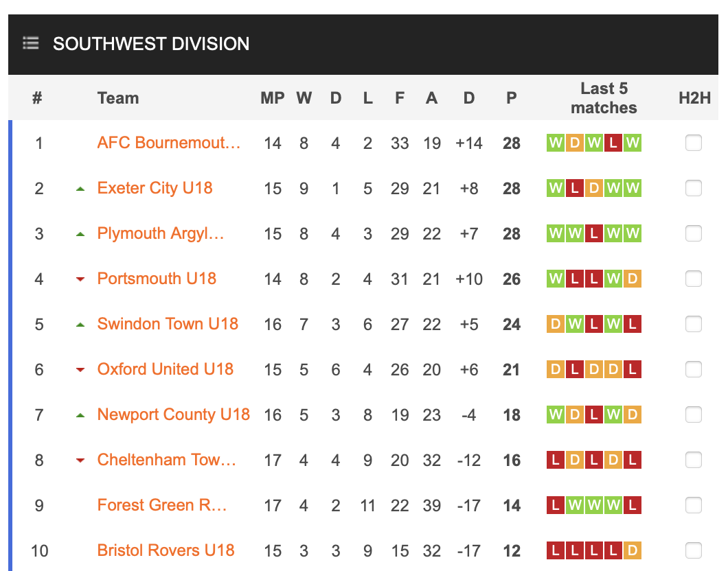This screenshot has height=571, width=728.
Task: Click the Last 5 matches column header
Action: [x=604, y=98]
